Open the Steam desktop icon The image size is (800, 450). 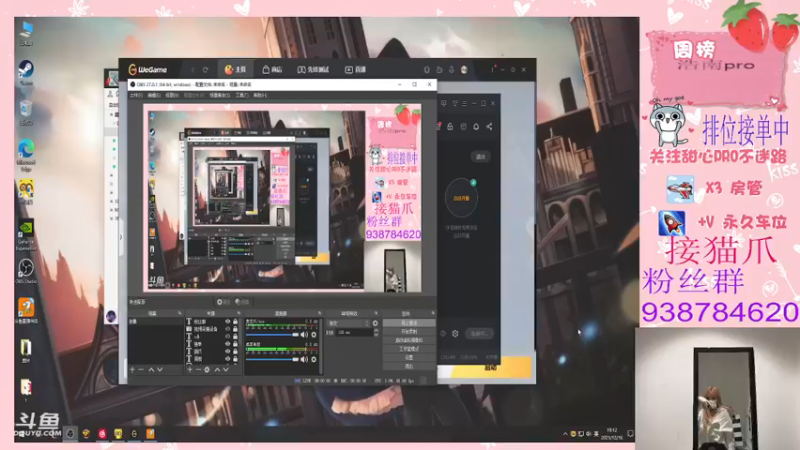(26, 72)
